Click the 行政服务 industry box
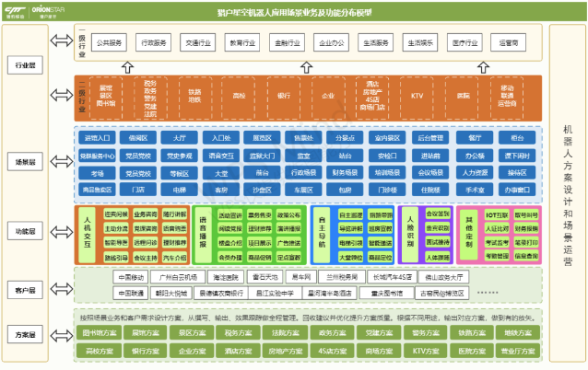The height and width of the screenshot is (370, 588). click(x=153, y=42)
